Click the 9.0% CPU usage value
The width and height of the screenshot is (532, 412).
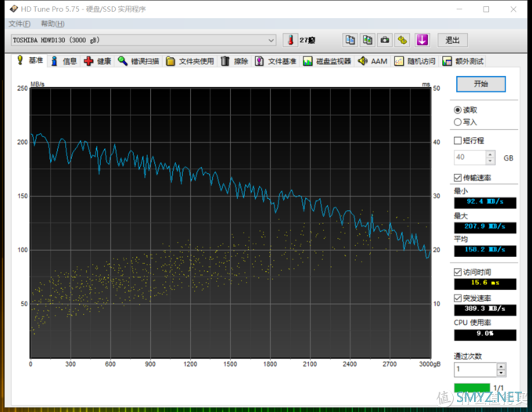[x=485, y=334]
